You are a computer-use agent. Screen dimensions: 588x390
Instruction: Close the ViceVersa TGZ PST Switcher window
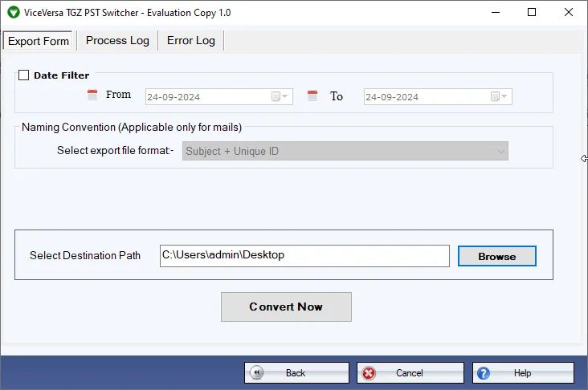[x=569, y=12]
